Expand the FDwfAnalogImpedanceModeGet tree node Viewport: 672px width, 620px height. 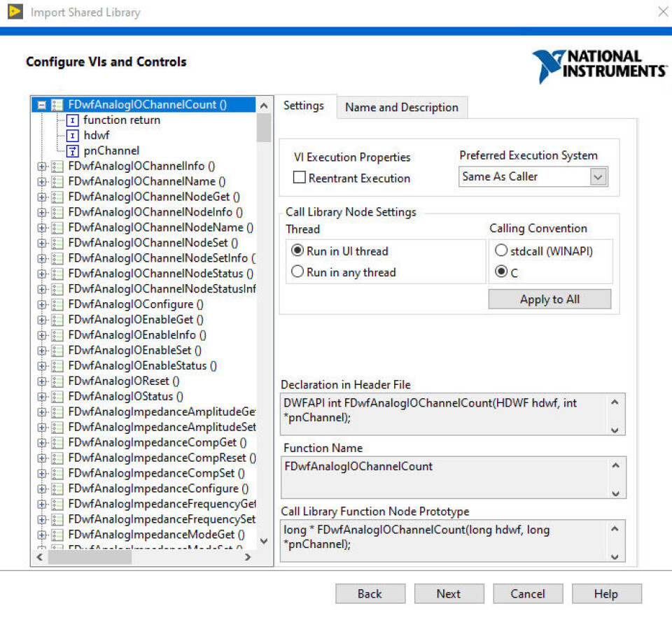click(41, 535)
